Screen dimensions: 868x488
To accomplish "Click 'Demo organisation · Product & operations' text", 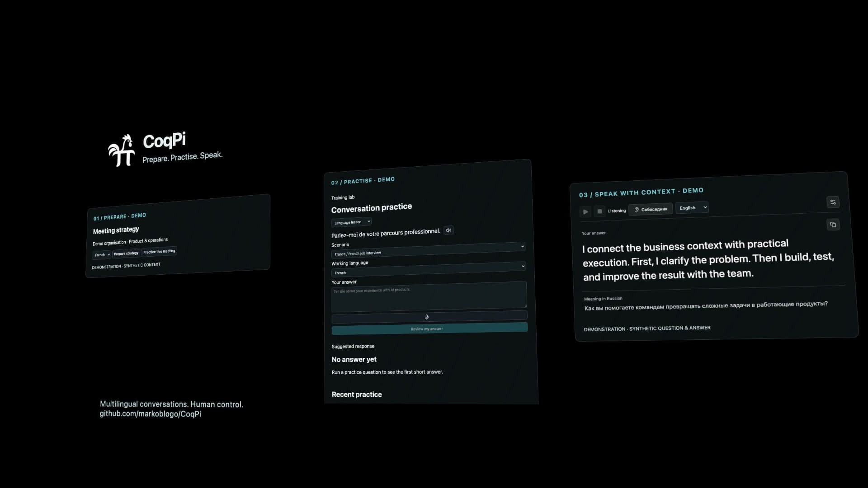I will pos(130,242).
